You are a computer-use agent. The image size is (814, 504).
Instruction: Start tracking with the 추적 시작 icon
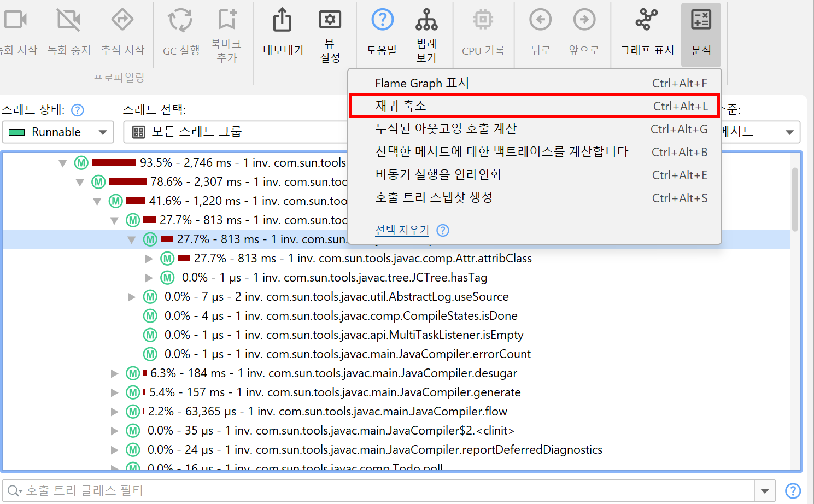tap(122, 20)
